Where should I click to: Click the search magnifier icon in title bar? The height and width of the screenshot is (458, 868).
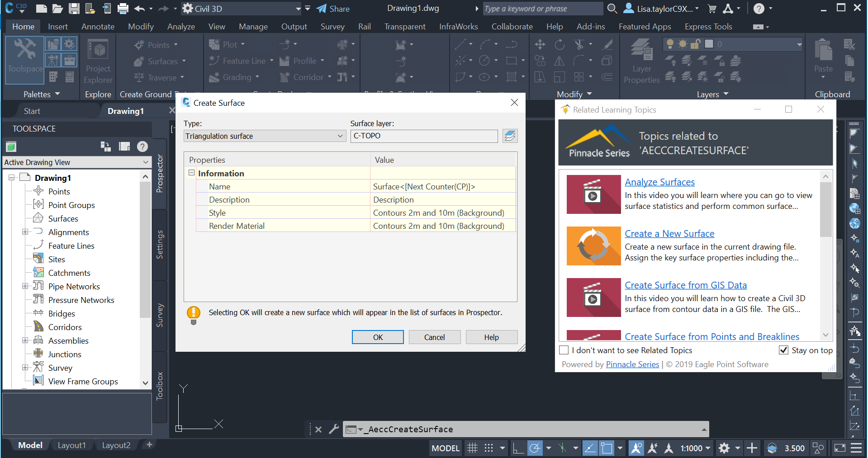pos(612,9)
